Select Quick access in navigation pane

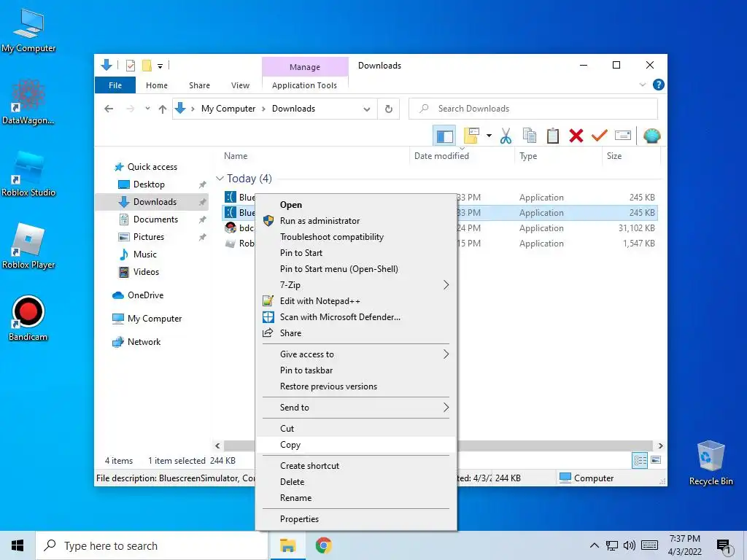tap(152, 167)
